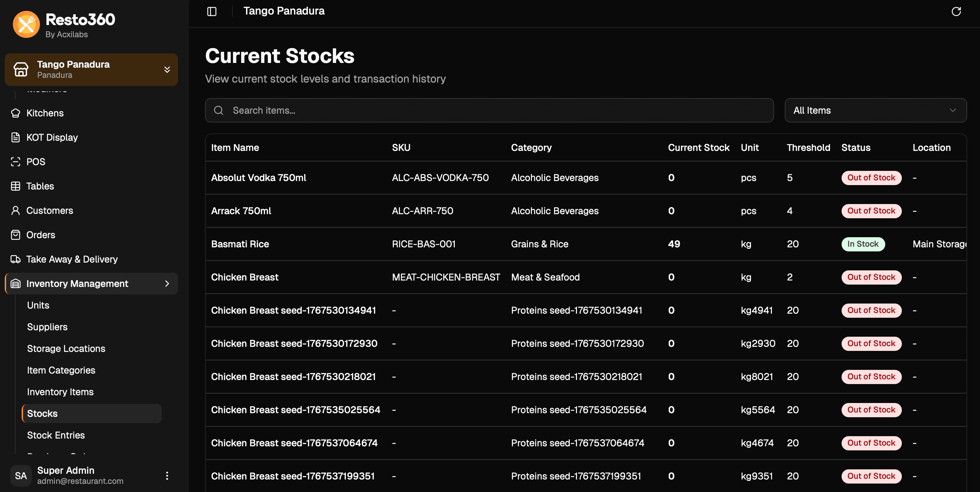This screenshot has height=492, width=980.
Task: Click the Tables icon
Action: [x=15, y=186]
